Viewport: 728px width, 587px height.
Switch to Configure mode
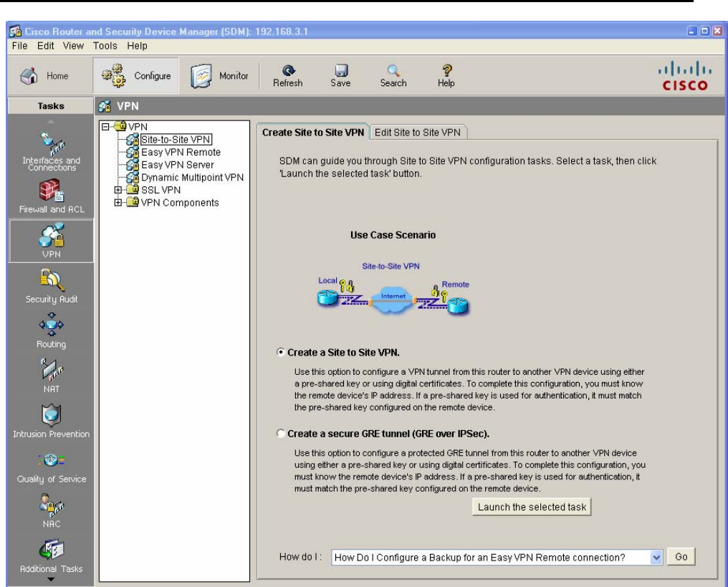pos(136,76)
